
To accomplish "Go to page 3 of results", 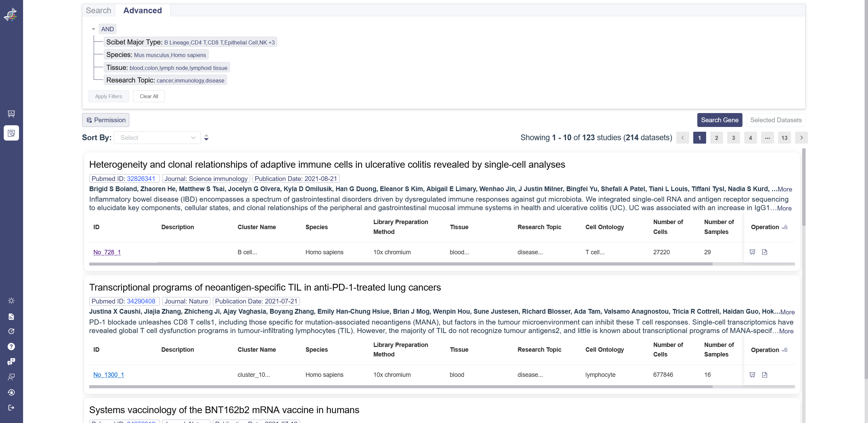I will click(733, 137).
